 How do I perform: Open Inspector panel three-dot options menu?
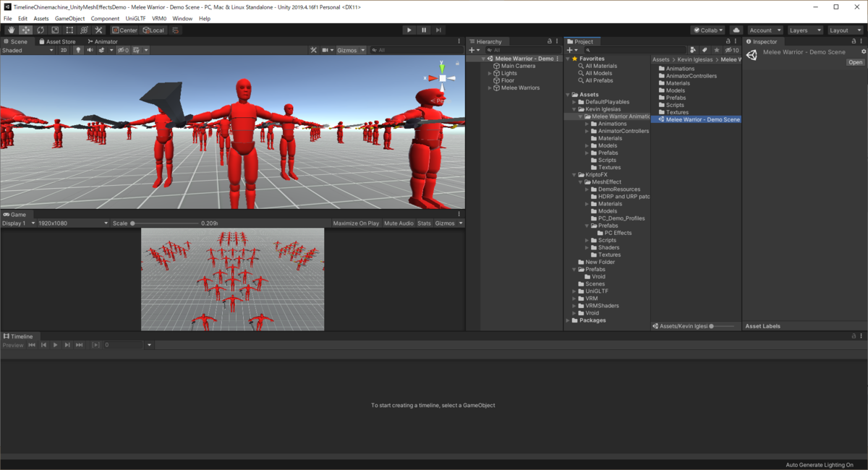pyautogui.click(x=862, y=41)
